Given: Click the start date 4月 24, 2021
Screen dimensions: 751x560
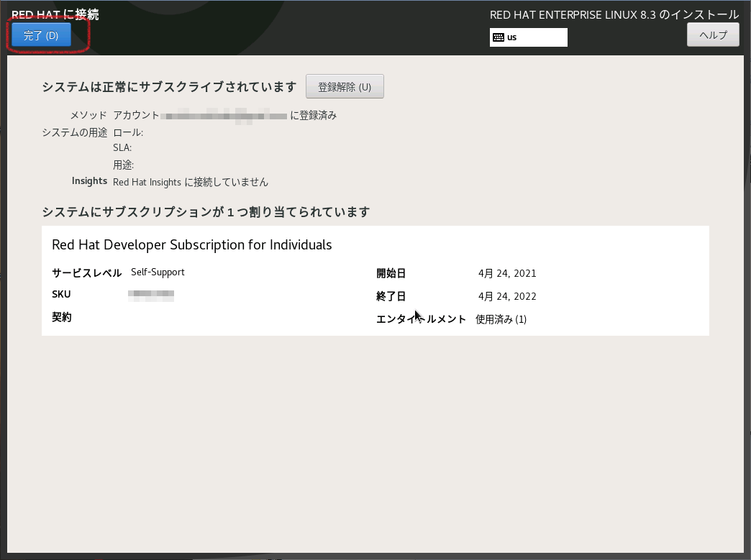Looking at the screenshot, I should (506, 273).
